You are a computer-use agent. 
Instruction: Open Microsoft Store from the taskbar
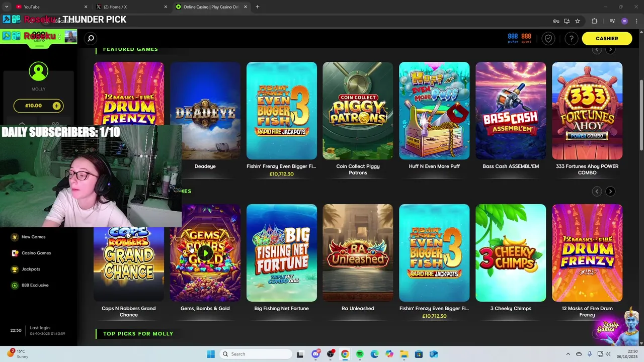[419, 354]
